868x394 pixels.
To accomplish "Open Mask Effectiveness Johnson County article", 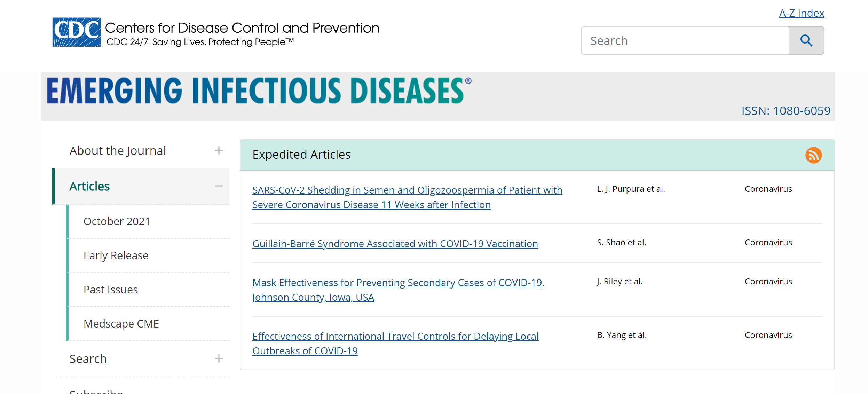I will [x=398, y=290].
